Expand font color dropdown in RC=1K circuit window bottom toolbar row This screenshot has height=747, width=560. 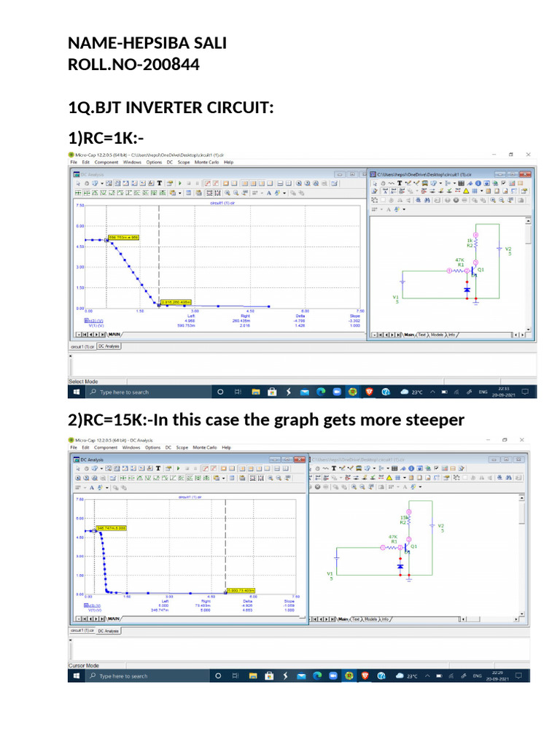coord(404,209)
